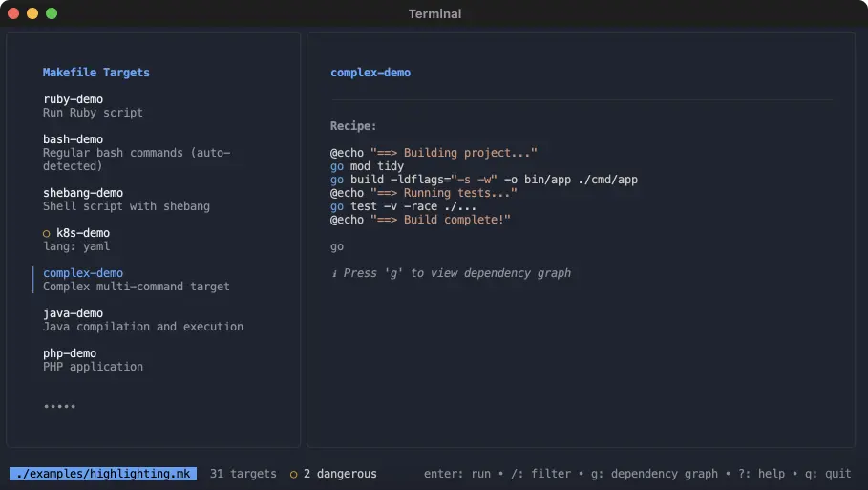The width and height of the screenshot is (868, 490).
Task: Select the bash-demo target
Action: [74, 138]
